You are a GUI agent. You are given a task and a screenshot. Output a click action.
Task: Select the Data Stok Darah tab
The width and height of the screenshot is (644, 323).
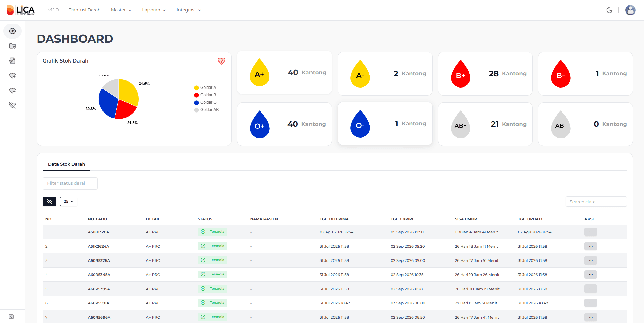[66, 164]
